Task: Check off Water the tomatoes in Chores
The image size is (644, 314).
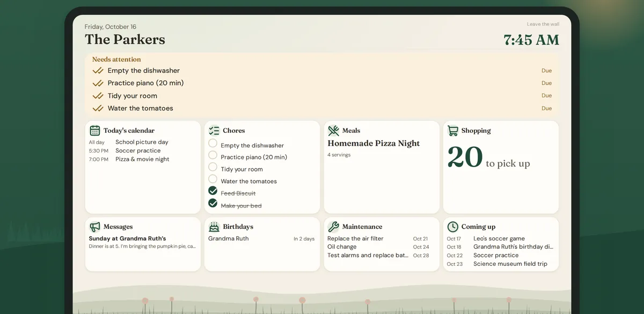Action: (213, 179)
